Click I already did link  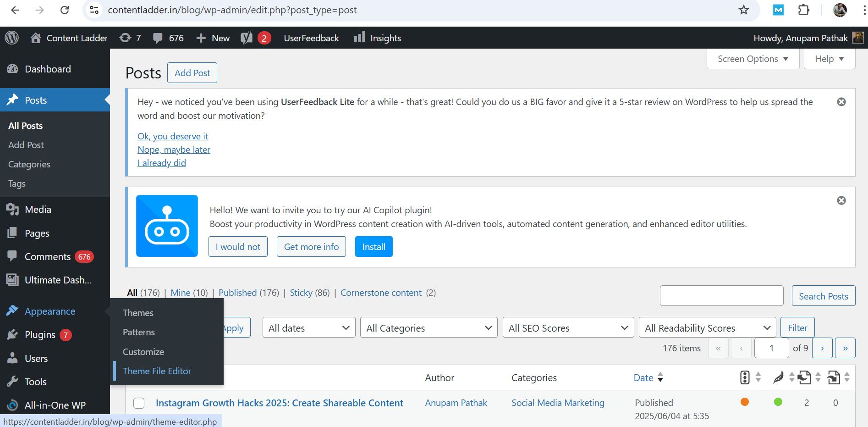pyautogui.click(x=162, y=163)
